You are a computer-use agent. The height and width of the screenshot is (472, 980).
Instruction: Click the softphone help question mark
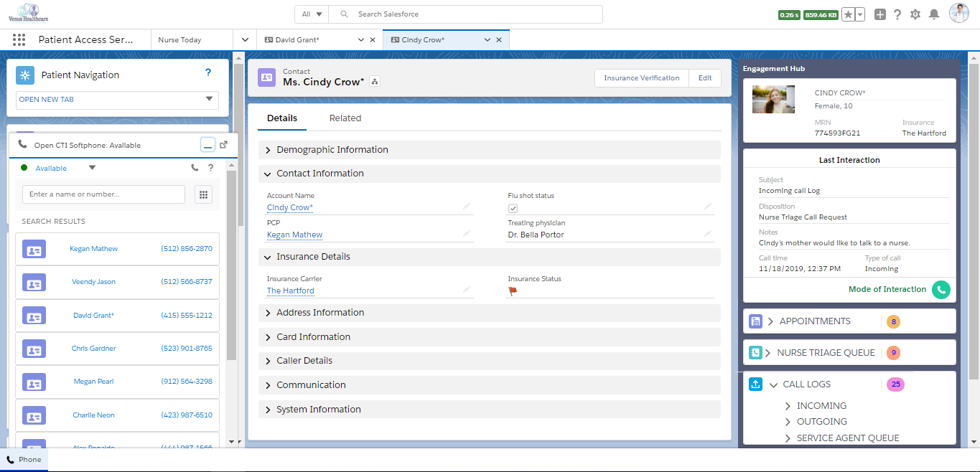coord(210,168)
